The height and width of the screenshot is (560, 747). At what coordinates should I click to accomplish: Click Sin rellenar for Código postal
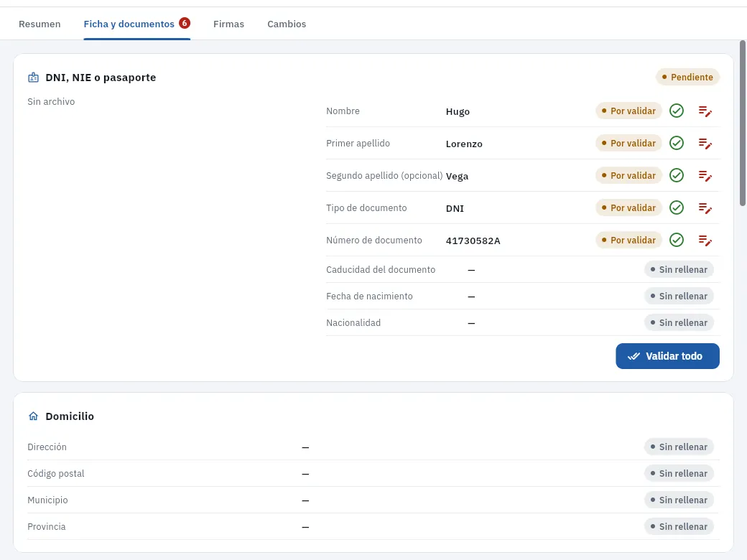point(679,474)
